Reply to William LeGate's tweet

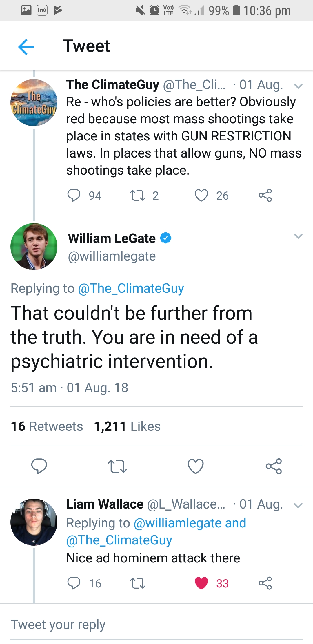[x=39, y=466]
